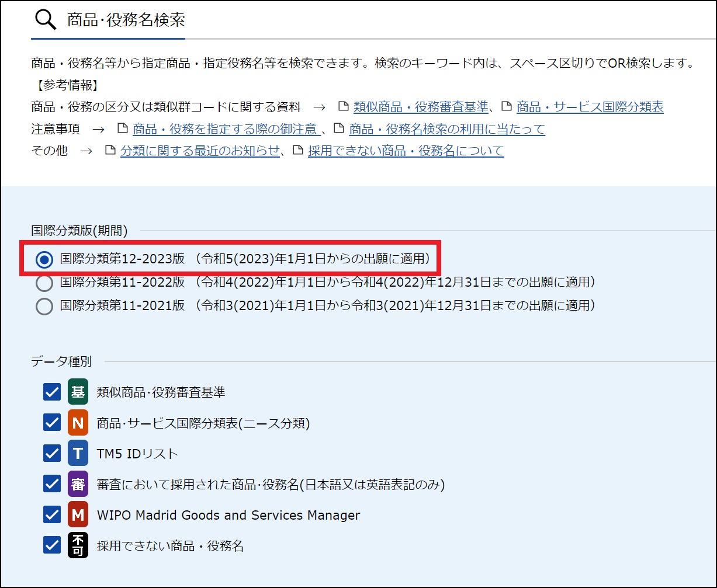Screen dimensions: 717x588
Task: Open 分類に関する最近のお知らせ link
Action: (200, 151)
